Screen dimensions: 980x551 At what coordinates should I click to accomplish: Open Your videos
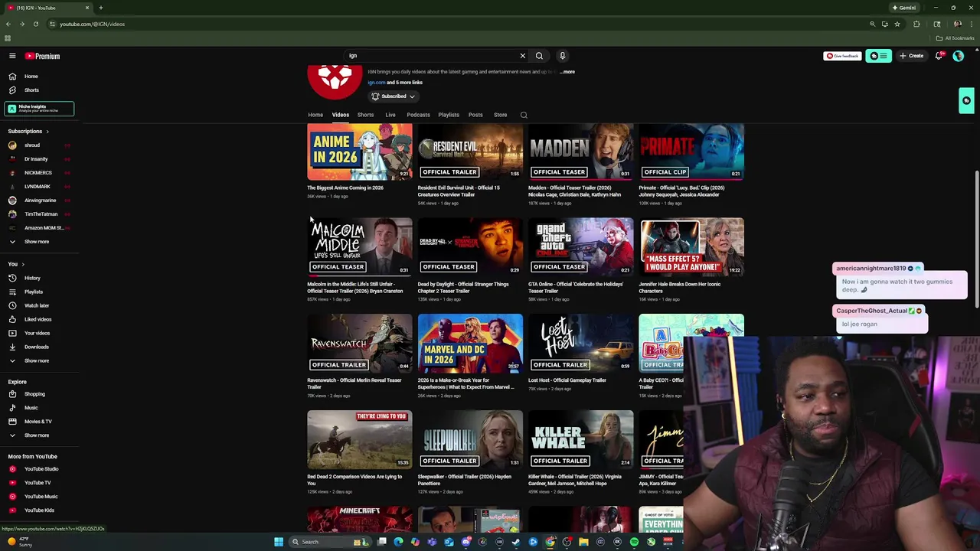coord(38,333)
